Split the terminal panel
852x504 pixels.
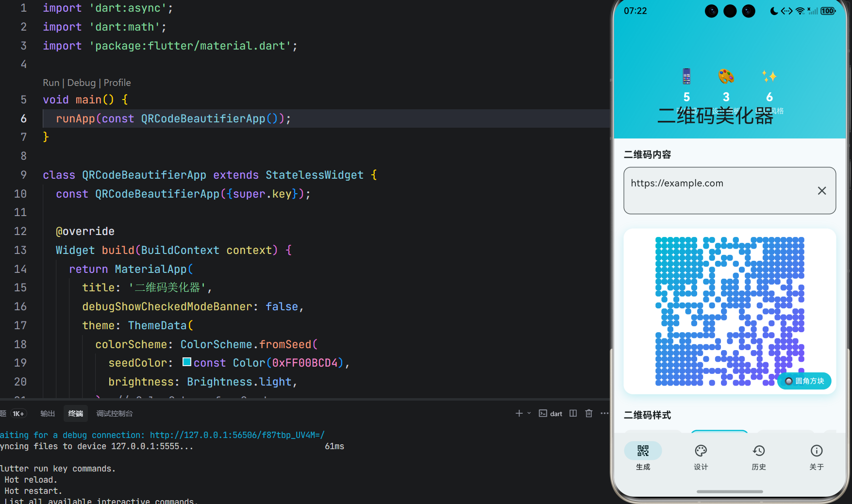point(573,413)
